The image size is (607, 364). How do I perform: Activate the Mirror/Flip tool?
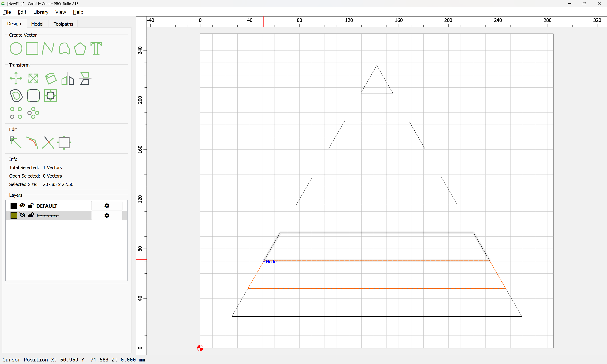click(x=68, y=79)
